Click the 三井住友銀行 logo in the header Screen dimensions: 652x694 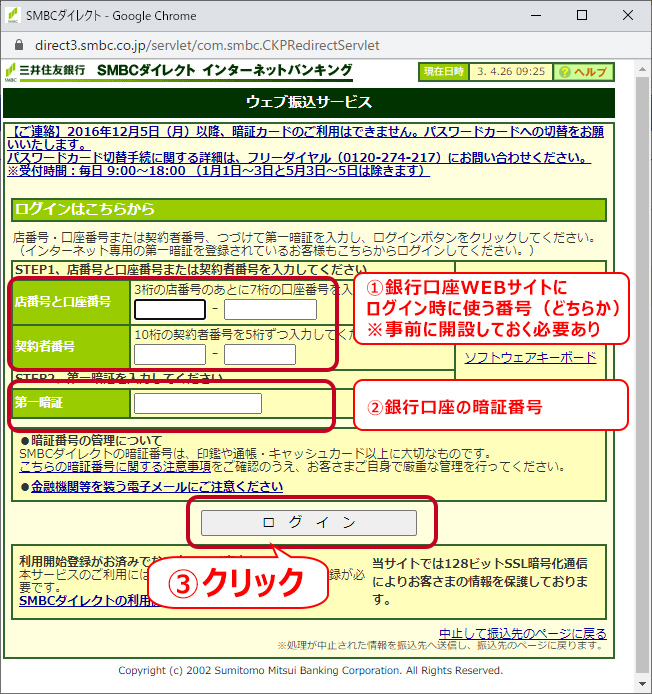click(x=45, y=72)
